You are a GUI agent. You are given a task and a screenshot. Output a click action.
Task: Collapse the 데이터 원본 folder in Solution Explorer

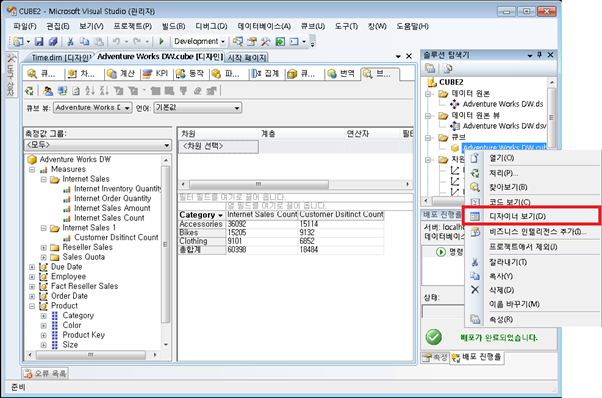click(x=428, y=94)
